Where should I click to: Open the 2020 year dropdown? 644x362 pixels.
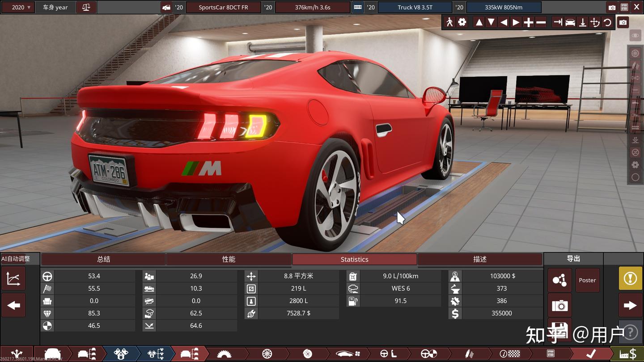pyautogui.click(x=18, y=7)
